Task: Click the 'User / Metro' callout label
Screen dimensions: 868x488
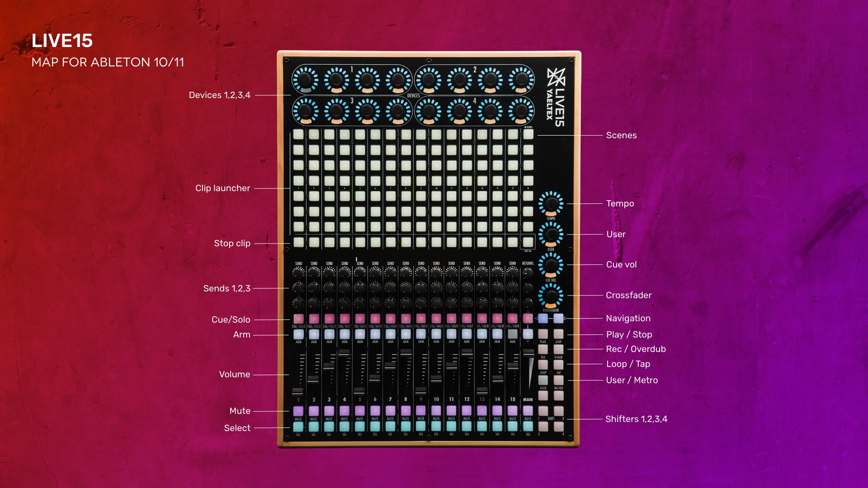Action: click(x=632, y=380)
